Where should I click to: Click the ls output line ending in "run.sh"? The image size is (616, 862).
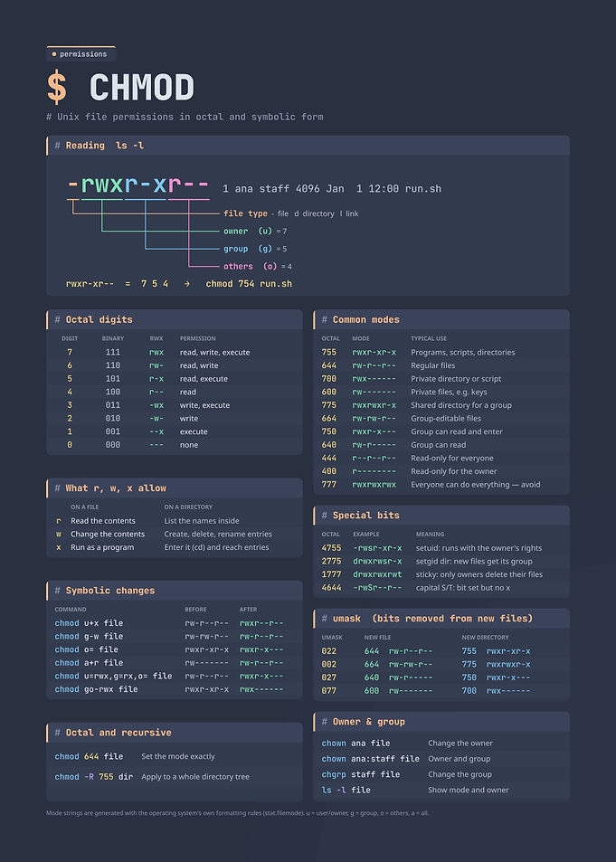(332, 188)
